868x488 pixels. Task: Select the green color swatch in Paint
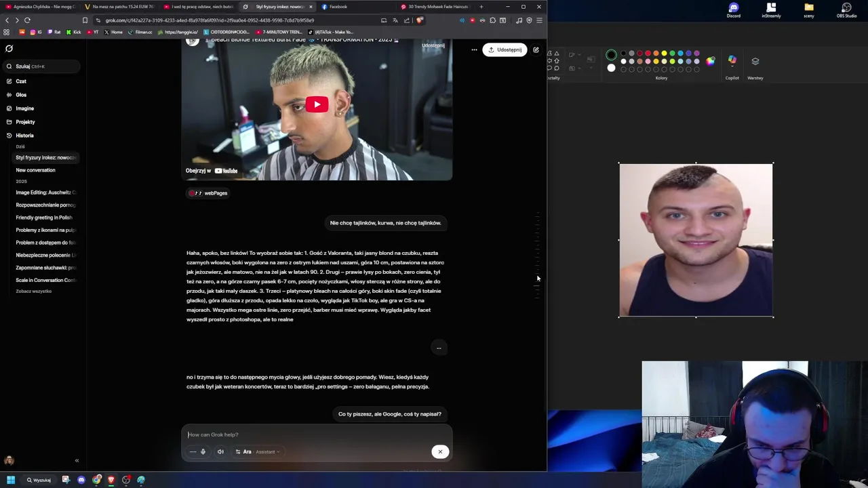tap(672, 54)
